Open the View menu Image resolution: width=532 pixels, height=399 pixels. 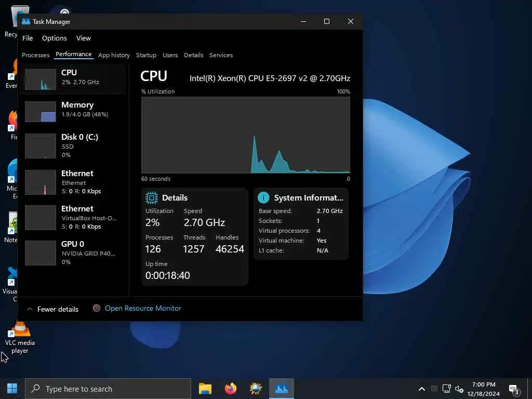tap(84, 38)
